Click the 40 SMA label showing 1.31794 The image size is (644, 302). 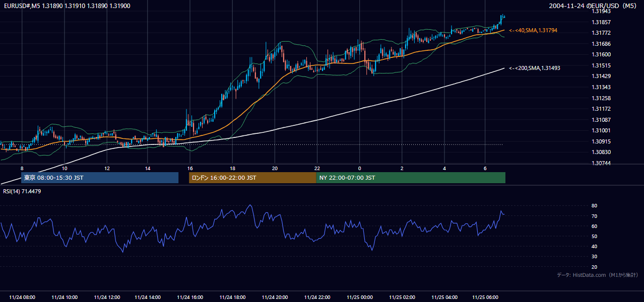(533, 31)
